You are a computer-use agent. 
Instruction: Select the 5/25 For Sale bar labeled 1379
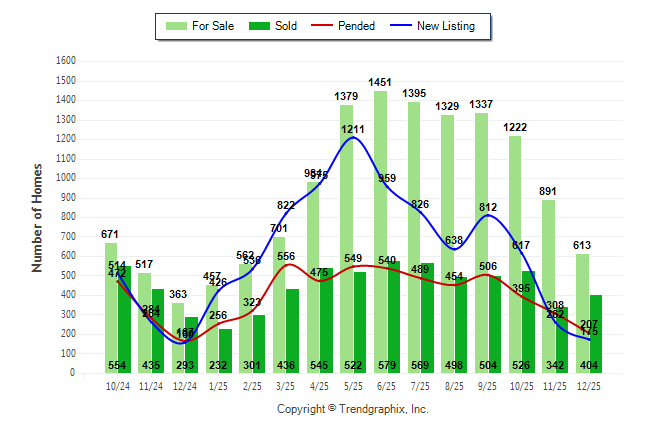pyautogui.click(x=346, y=240)
